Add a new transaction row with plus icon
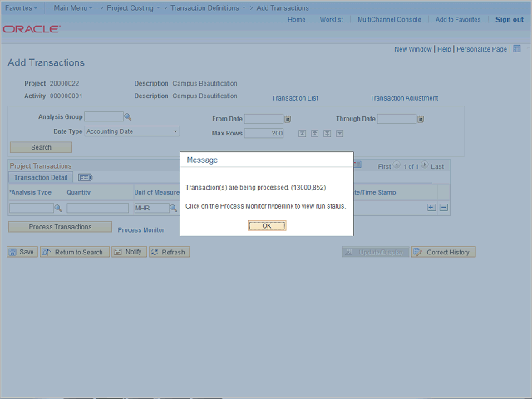 pyautogui.click(x=431, y=207)
